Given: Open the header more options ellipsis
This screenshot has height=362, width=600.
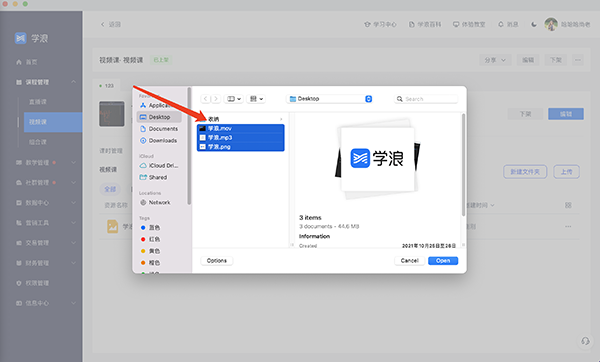Looking at the screenshot, I should (x=578, y=60).
